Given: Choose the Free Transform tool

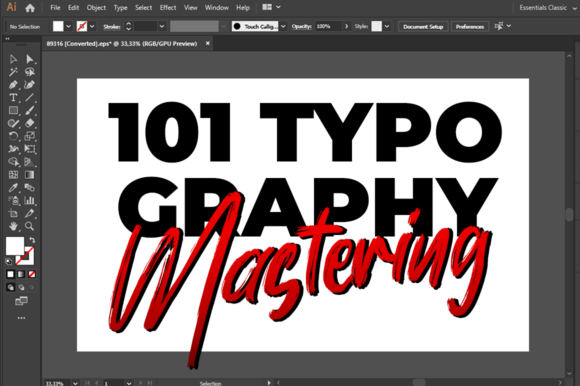Looking at the screenshot, I should coord(30,149).
